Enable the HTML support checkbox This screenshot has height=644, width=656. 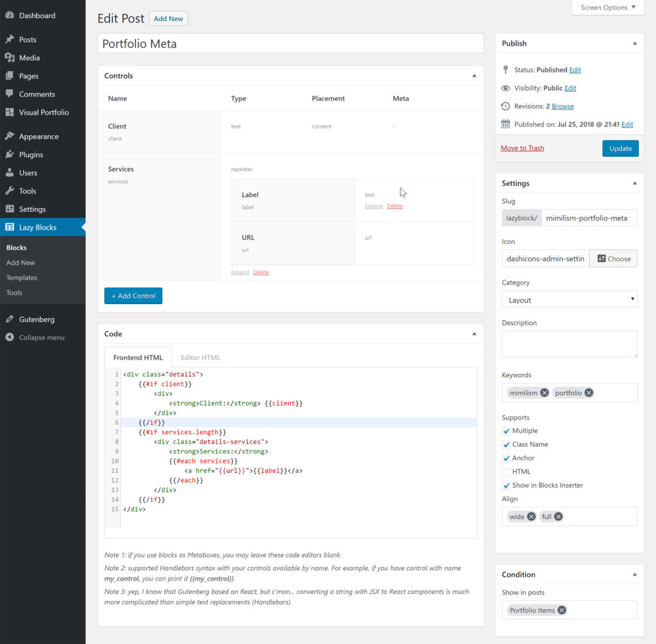point(506,471)
